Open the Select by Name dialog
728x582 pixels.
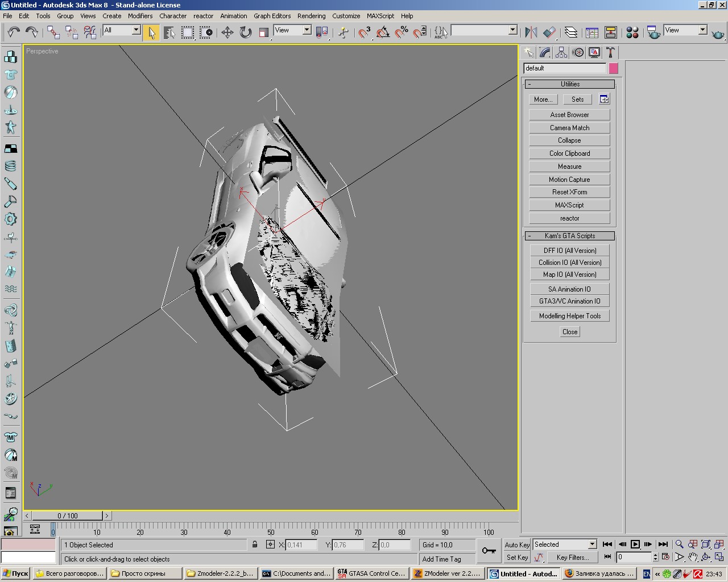(x=169, y=32)
